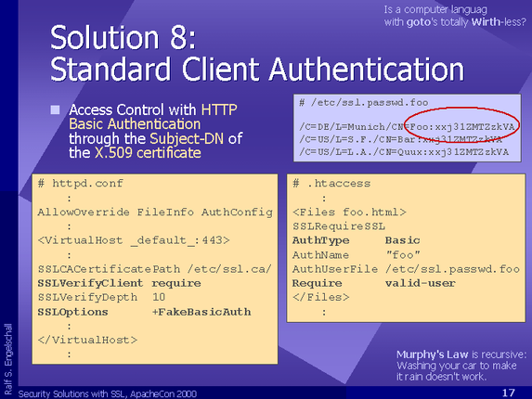Click 'Require valid-user' bold line

click(374, 283)
